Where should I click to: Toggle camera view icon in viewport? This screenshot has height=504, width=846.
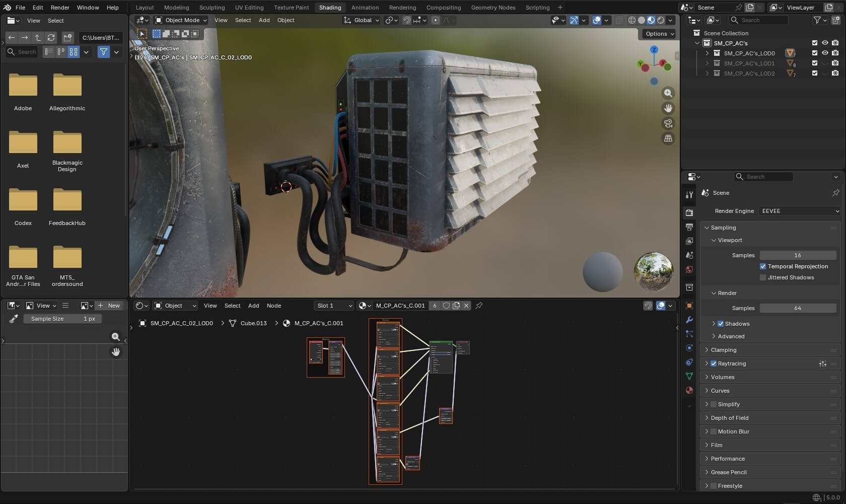(x=668, y=123)
